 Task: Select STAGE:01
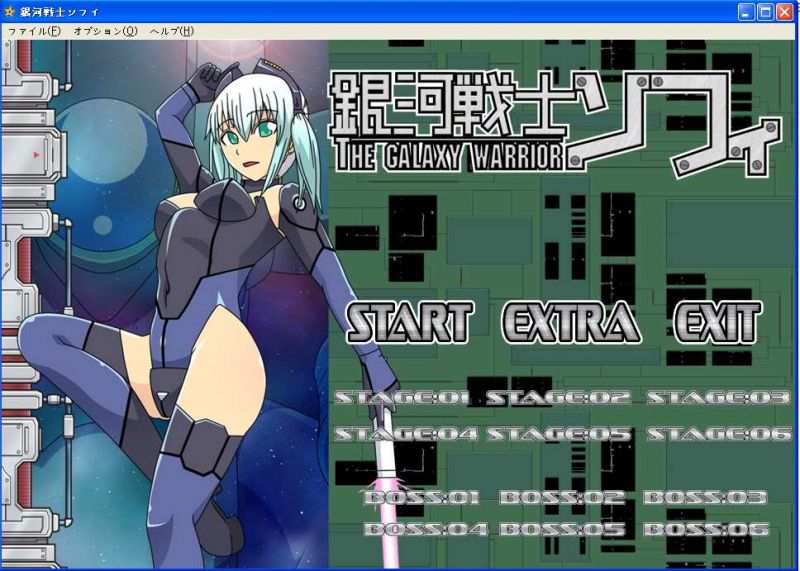(x=402, y=397)
